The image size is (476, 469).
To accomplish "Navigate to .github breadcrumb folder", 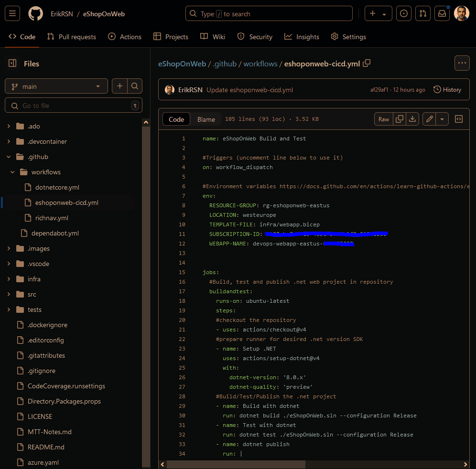I will (x=225, y=64).
